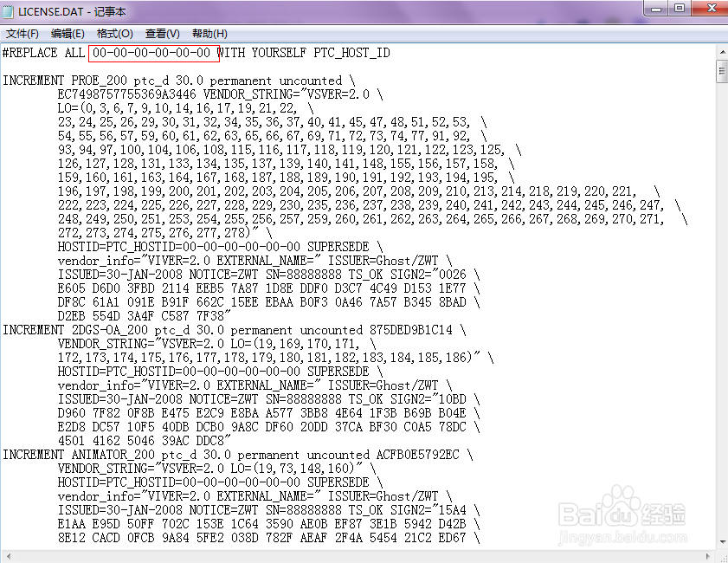This screenshot has width=728, height=563.
Task: Click PTC_HOST_ID in the first line
Action: 351,53
